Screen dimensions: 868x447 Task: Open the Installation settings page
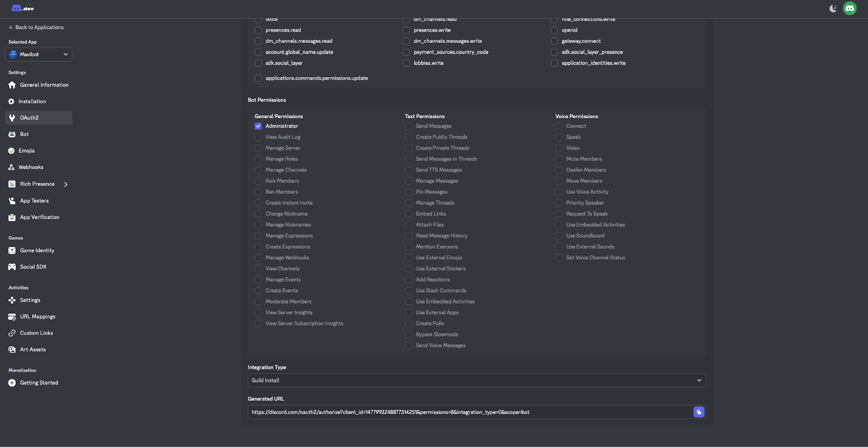(32, 101)
